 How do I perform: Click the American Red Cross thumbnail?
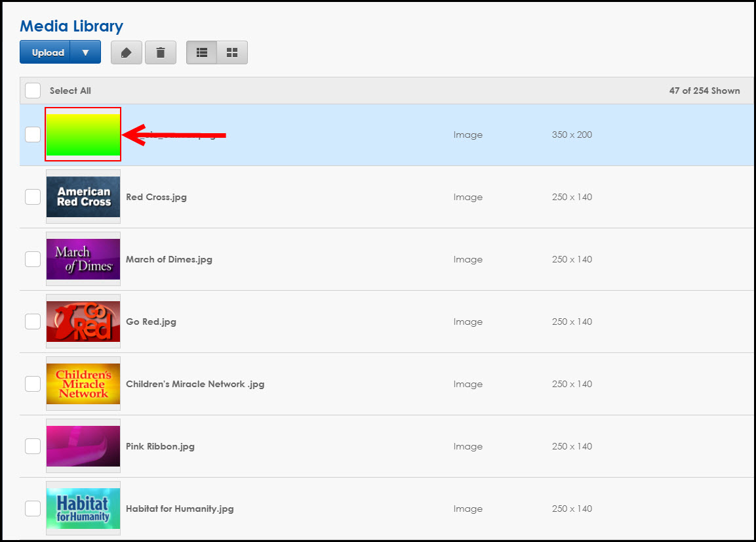tap(83, 197)
